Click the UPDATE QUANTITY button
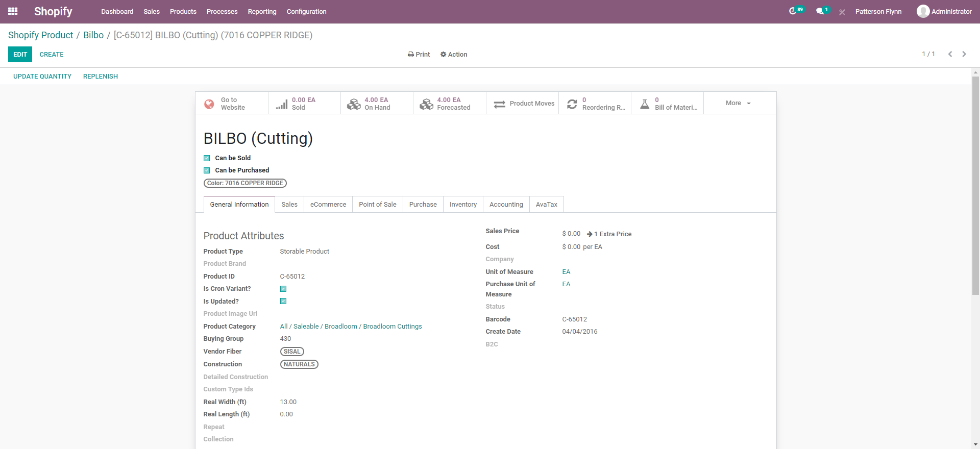Image resolution: width=980 pixels, height=449 pixels. (x=42, y=77)
